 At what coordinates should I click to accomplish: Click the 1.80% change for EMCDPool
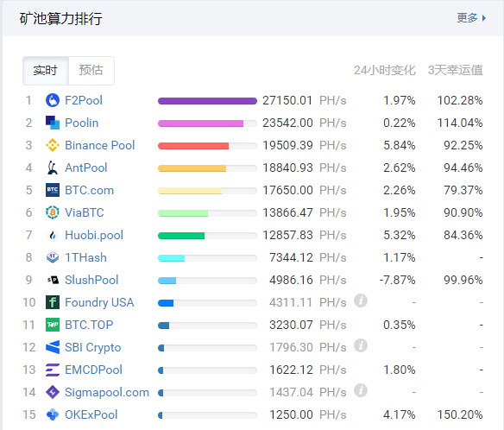click(400, 370)
